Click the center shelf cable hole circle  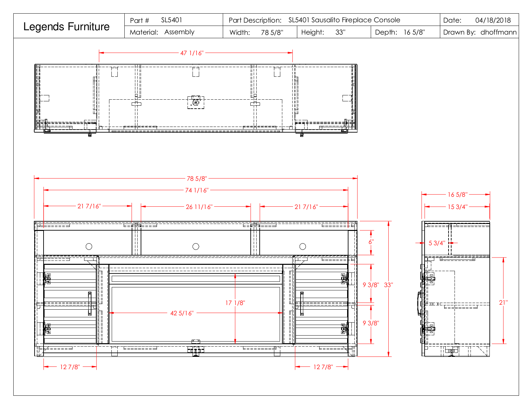click(x=196, y=247)
